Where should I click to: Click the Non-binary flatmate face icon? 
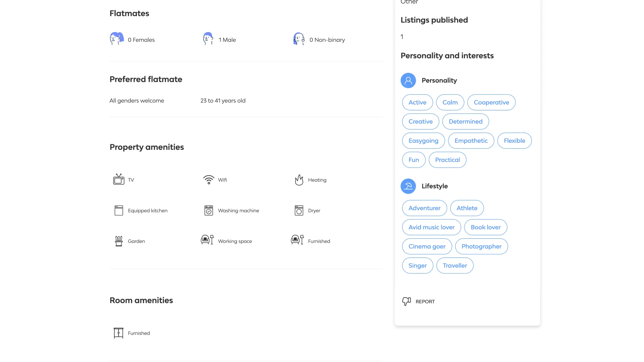299,39
